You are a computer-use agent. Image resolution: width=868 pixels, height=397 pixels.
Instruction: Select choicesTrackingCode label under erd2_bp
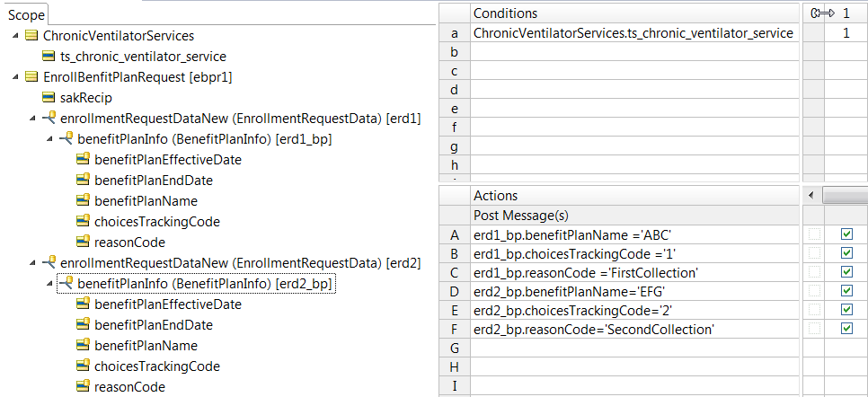[157, 366]
